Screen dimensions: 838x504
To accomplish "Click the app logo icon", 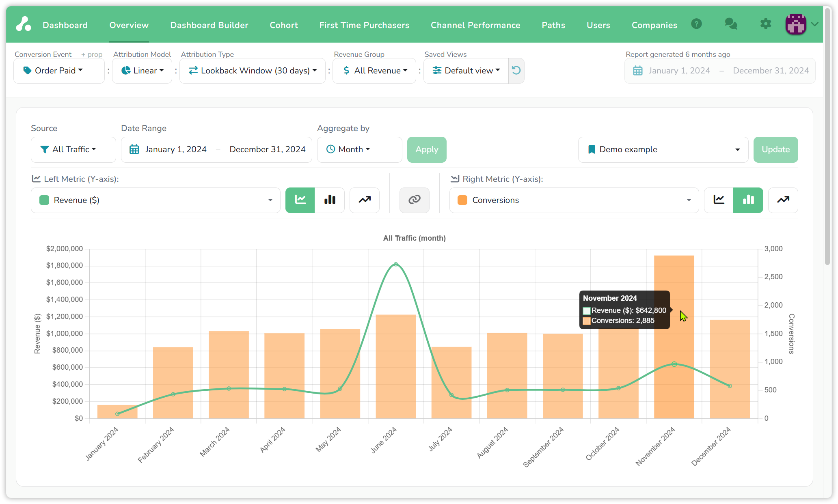I will (24, 24).
